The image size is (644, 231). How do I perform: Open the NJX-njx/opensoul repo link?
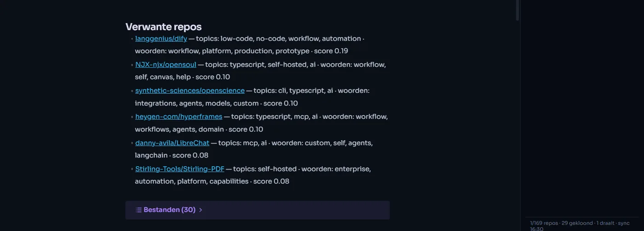tap(166, 65)
